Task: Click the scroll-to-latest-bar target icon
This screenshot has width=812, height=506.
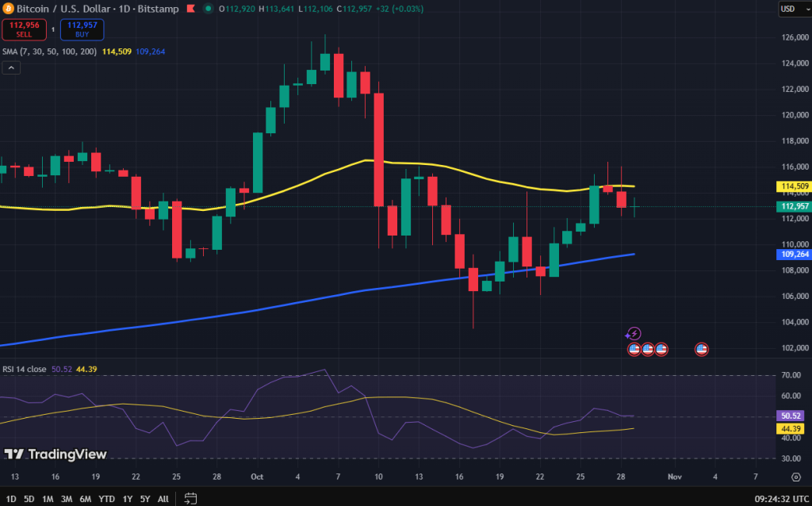Action: click(795, 477)
